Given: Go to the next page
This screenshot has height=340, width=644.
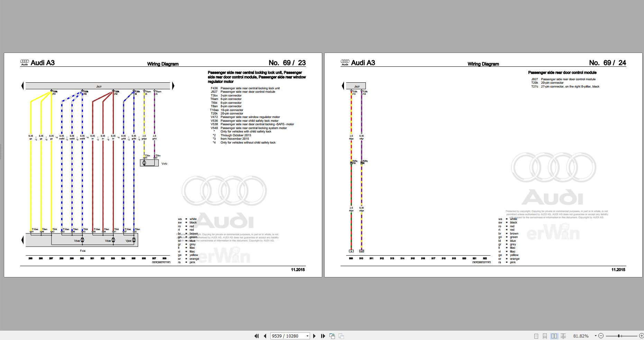Looking at the screenshot, I should coord(314,336).
